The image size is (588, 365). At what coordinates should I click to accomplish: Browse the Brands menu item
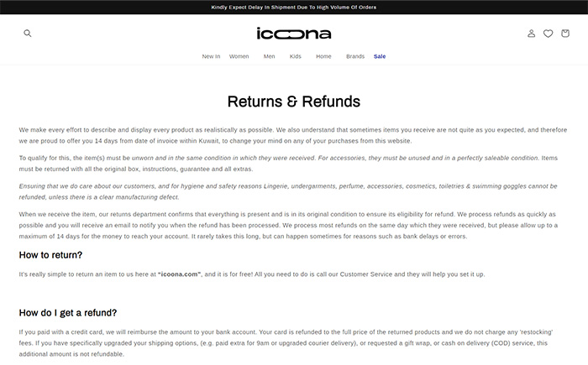pos(355,56)
